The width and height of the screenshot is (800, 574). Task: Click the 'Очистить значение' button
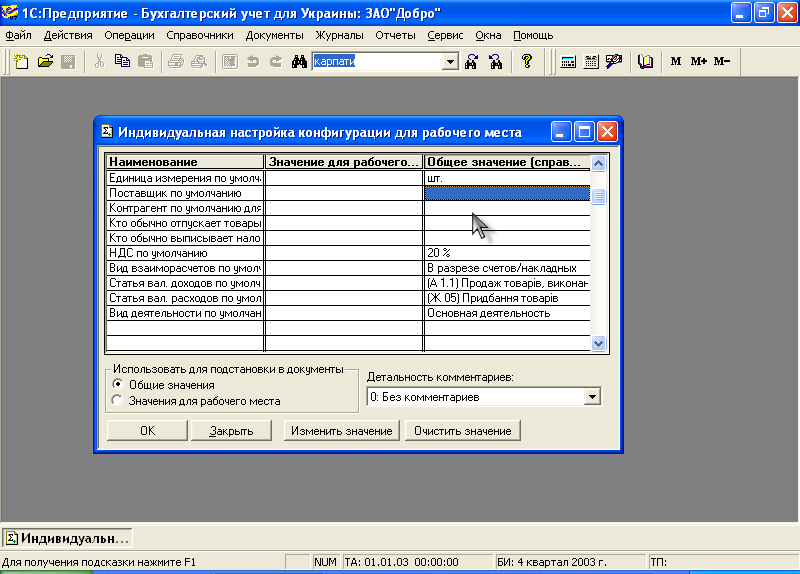pos(463,431)
